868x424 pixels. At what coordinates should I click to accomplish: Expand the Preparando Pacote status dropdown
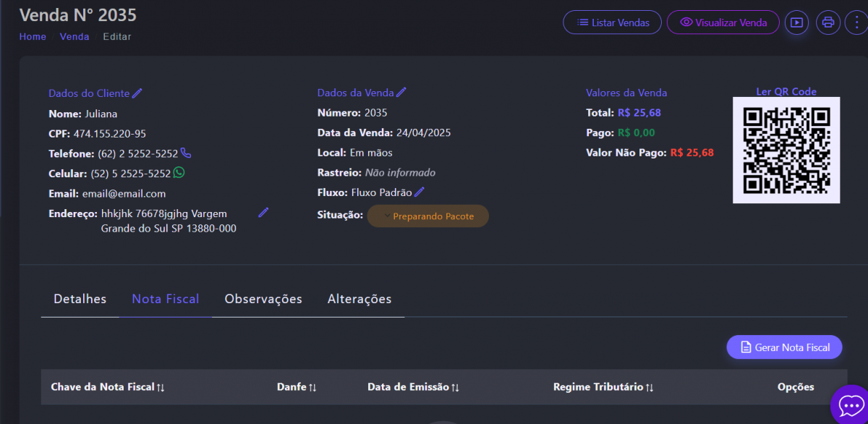point(427,216)
